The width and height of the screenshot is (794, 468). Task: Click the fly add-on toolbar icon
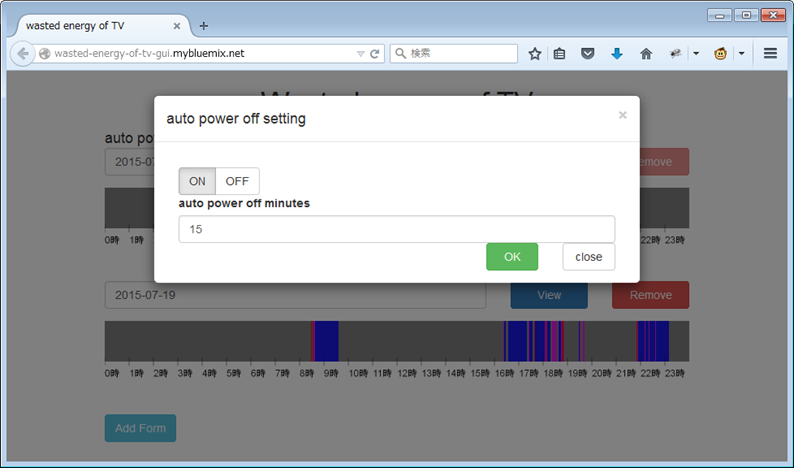[x=675, y=53]
